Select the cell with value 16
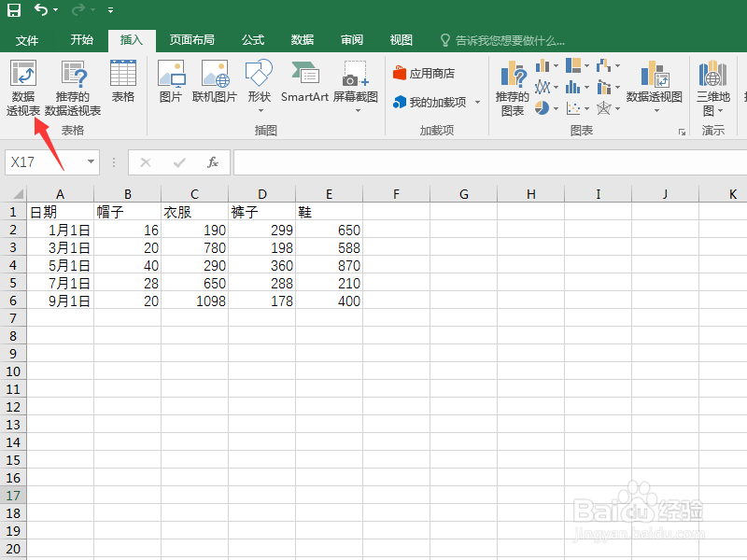 (x=127, y=230)
